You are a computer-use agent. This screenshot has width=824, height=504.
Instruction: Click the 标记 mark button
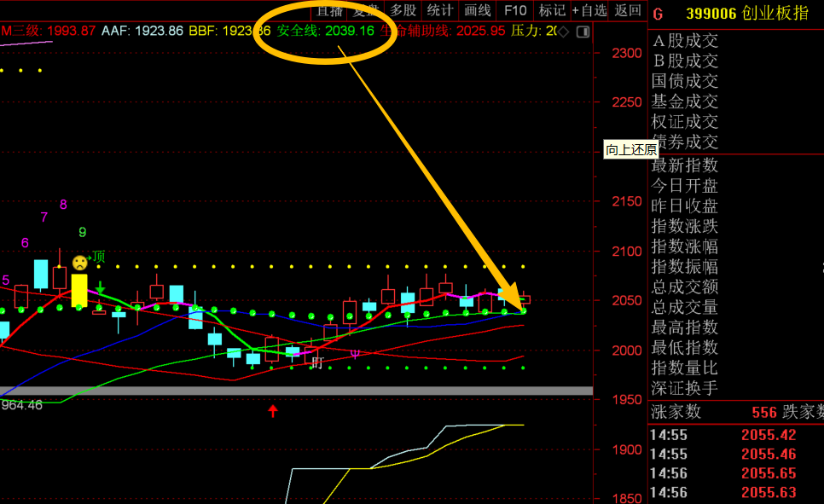tap(552, 10)
